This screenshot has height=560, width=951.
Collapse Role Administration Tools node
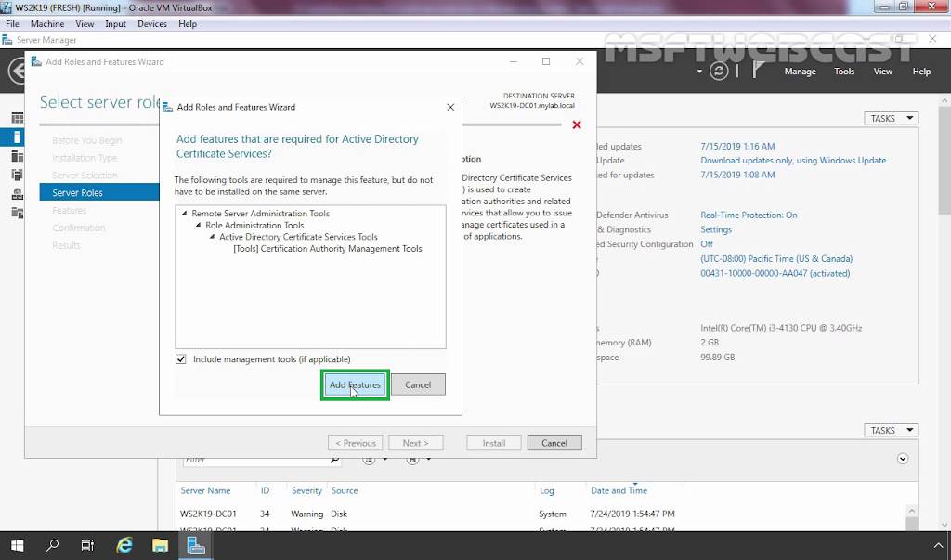(199, 225)
